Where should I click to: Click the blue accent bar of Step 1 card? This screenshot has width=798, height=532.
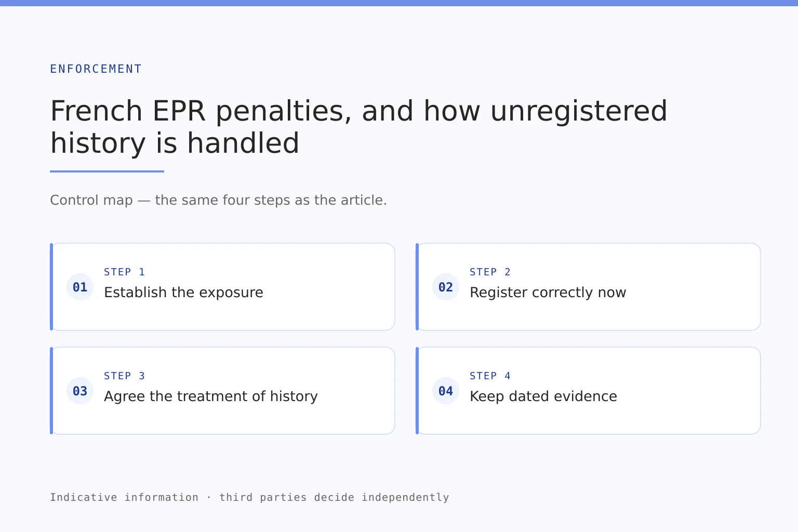pyautogui.click(x=51, y=287)
